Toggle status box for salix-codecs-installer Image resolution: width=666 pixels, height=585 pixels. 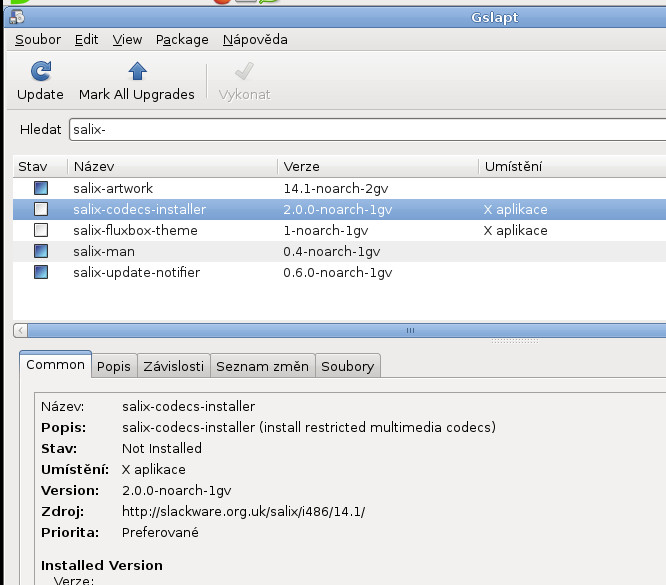pyautogui.click(x=41, y=209)
